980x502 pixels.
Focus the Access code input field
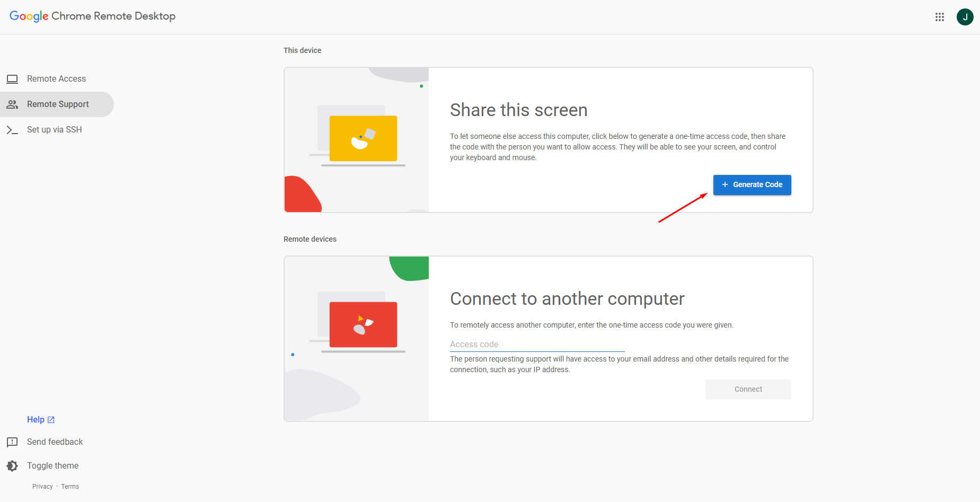(537, 345)
